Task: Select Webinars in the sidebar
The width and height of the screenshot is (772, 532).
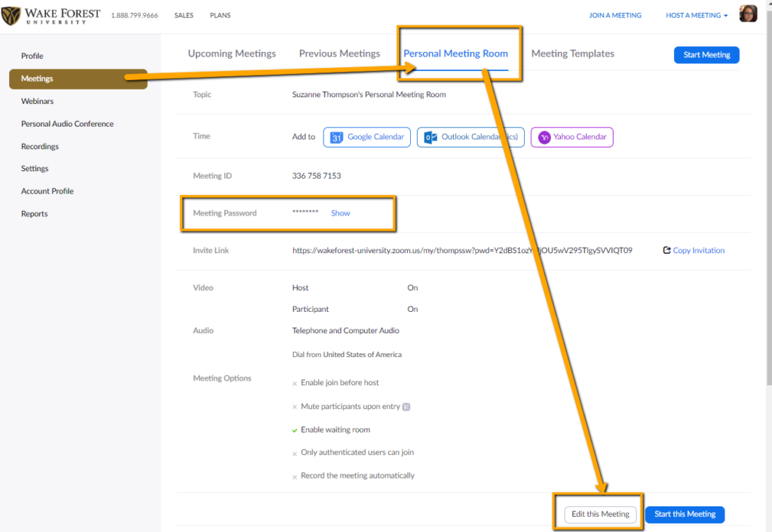Action: 37,101
